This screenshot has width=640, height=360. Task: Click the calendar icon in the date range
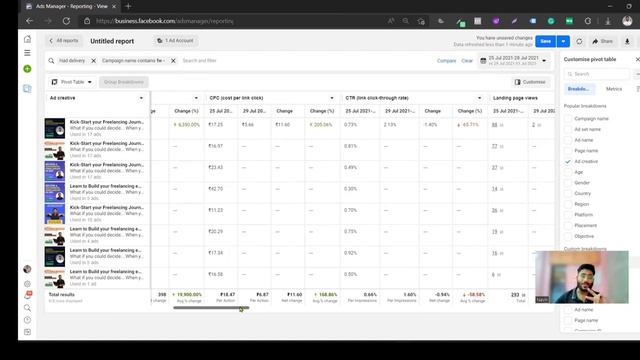point(483,61)
